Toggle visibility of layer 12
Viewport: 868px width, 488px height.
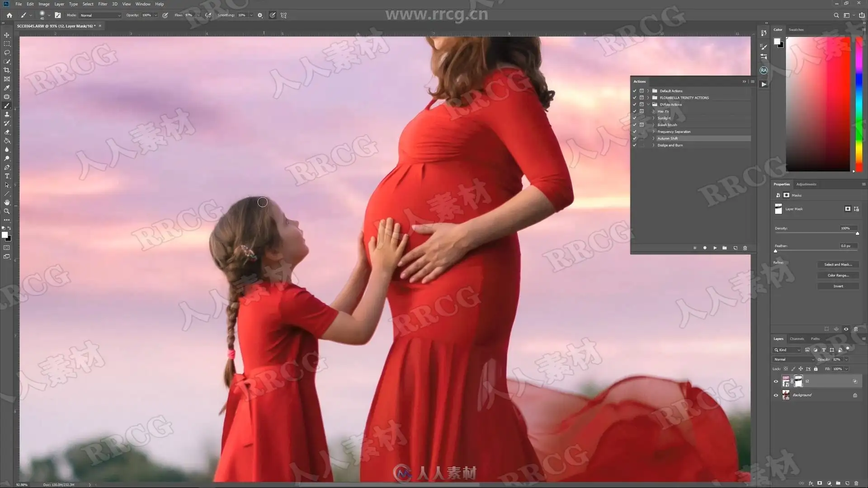[776, 381]
